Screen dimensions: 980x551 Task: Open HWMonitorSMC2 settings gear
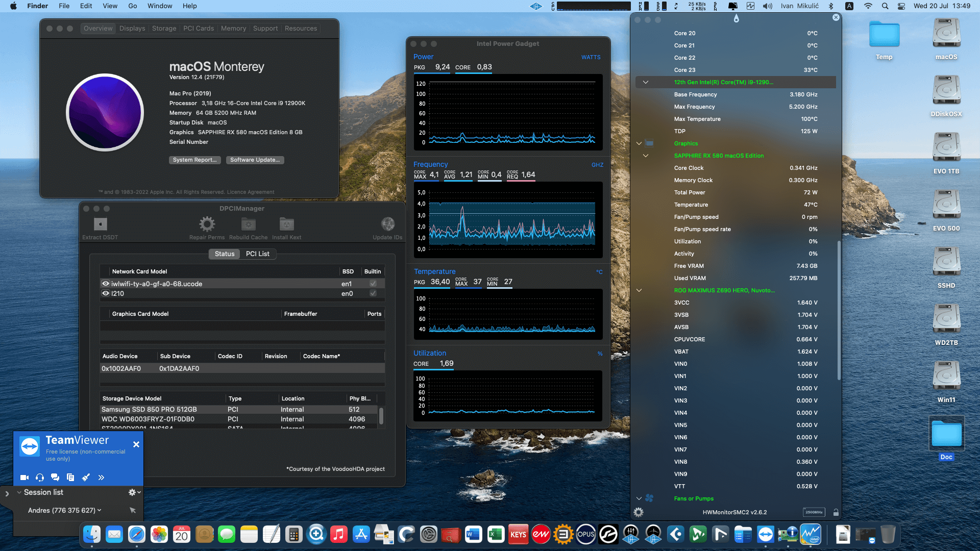(639, 512)
